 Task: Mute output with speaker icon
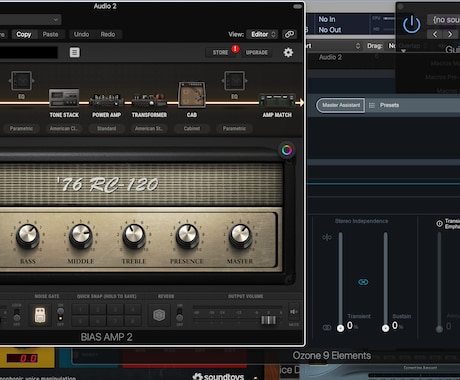click(x=294, y=312)
